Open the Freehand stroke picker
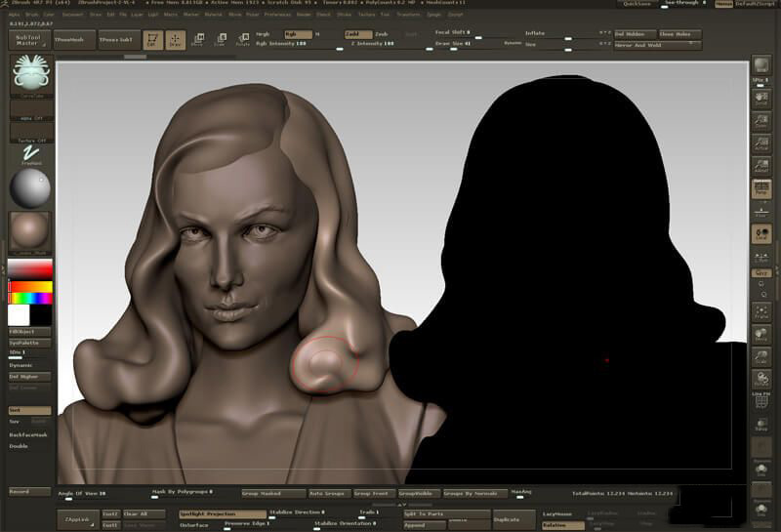Image resolution: width=781 pixels, height=532 pixels. [30, 155]
